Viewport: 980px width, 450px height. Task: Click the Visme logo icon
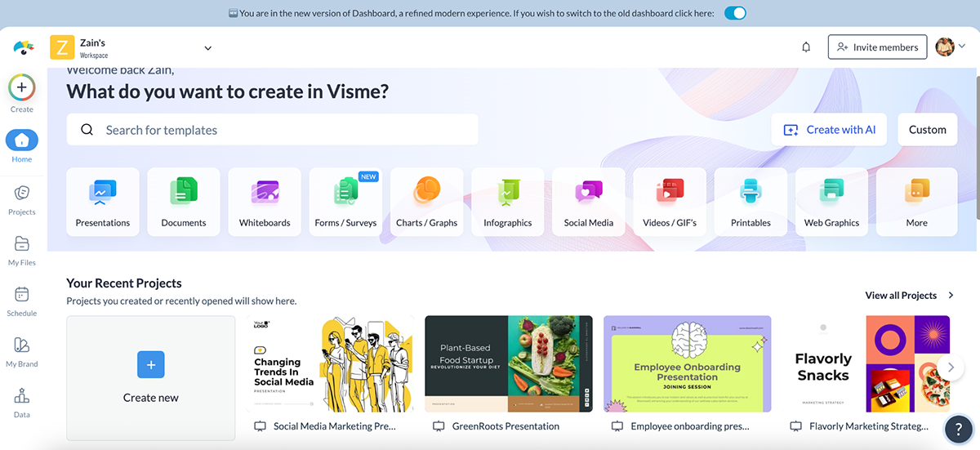click(23, 47)
